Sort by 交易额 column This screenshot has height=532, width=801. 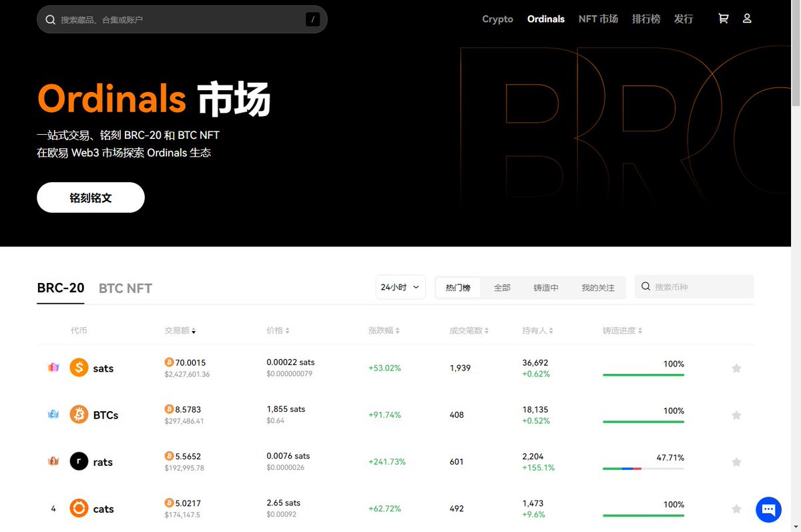(180, 330)
